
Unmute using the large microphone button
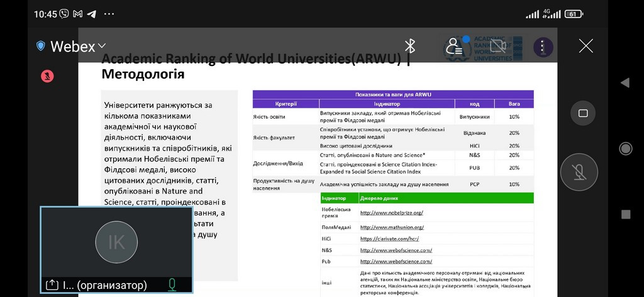click(579, 172)
